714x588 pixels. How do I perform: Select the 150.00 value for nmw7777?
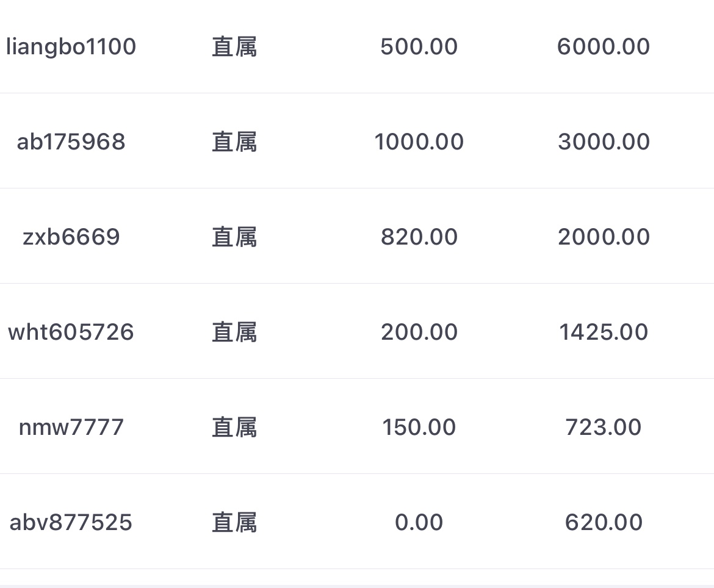(x=419, y=428)
